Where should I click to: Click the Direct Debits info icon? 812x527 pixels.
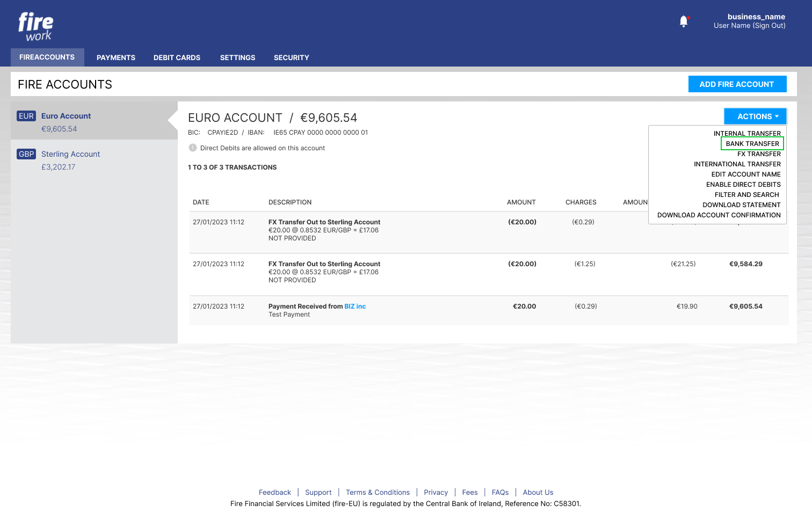coord(193,148)
